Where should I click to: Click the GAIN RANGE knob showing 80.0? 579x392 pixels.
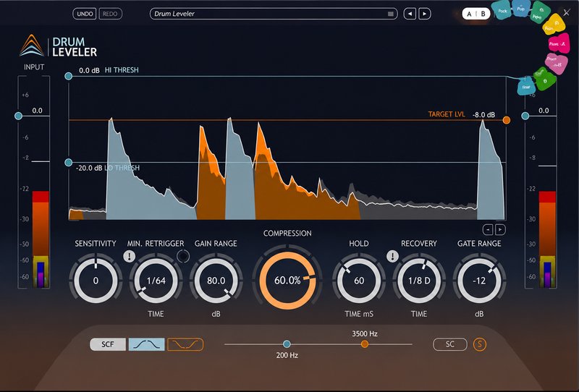216,280
